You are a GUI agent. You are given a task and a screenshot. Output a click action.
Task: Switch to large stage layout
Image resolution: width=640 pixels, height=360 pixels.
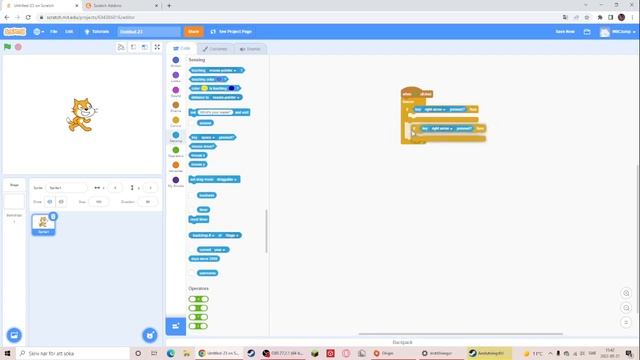tap(145, 47)
